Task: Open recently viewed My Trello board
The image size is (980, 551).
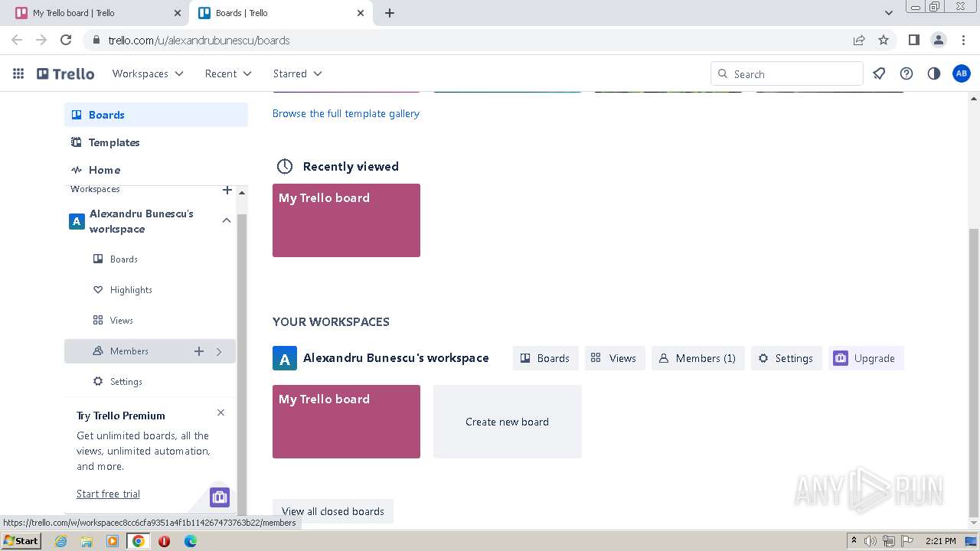Action: 346,220
